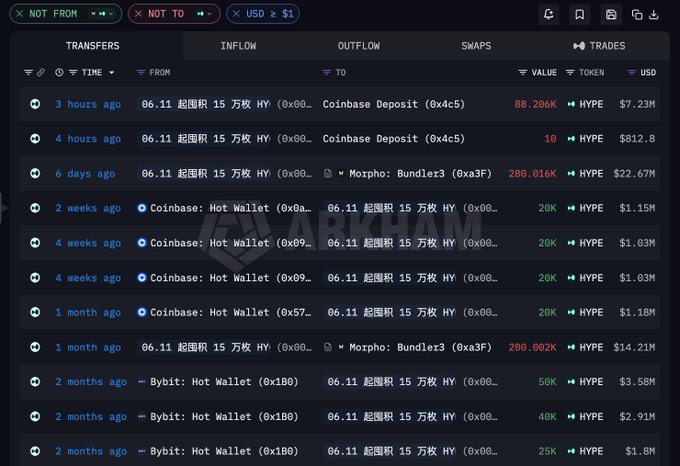Open Morpho: Bundler3 in the 200.002K row
This screenshot has width=680, height=466.
(420, 347)
